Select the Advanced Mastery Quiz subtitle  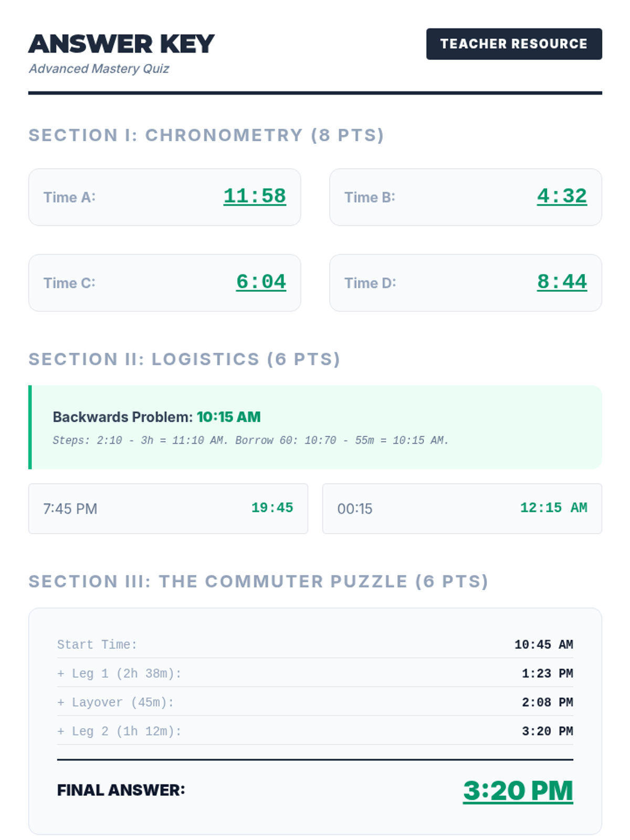99,69
